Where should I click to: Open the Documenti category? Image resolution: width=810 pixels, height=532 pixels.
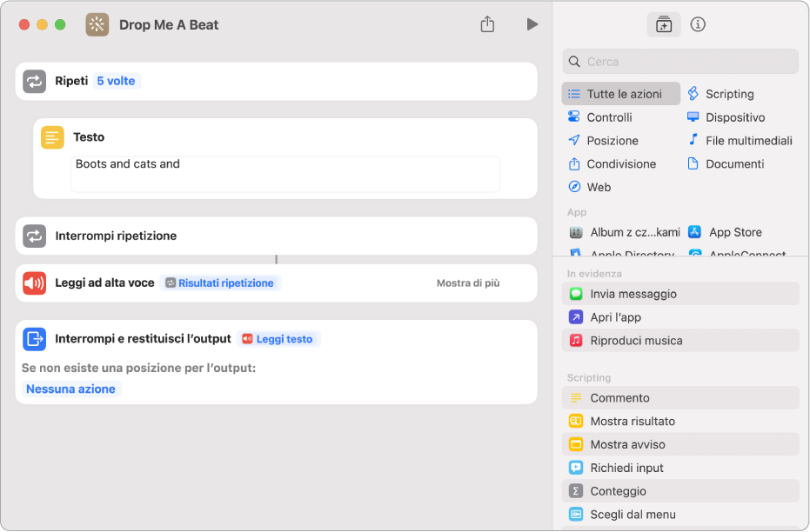point(726,164)
